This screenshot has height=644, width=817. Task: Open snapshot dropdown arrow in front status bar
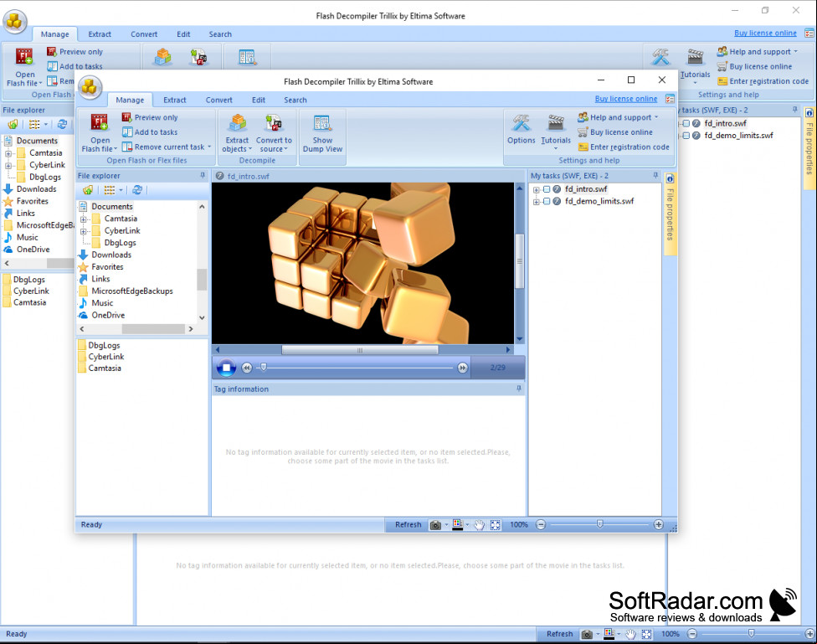tap(446, 525)
